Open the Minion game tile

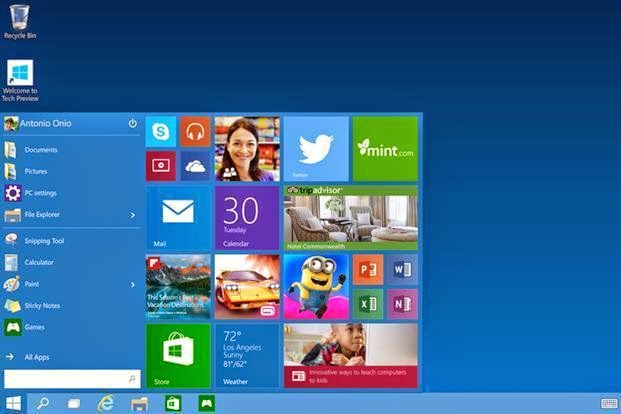pos(316,287)
